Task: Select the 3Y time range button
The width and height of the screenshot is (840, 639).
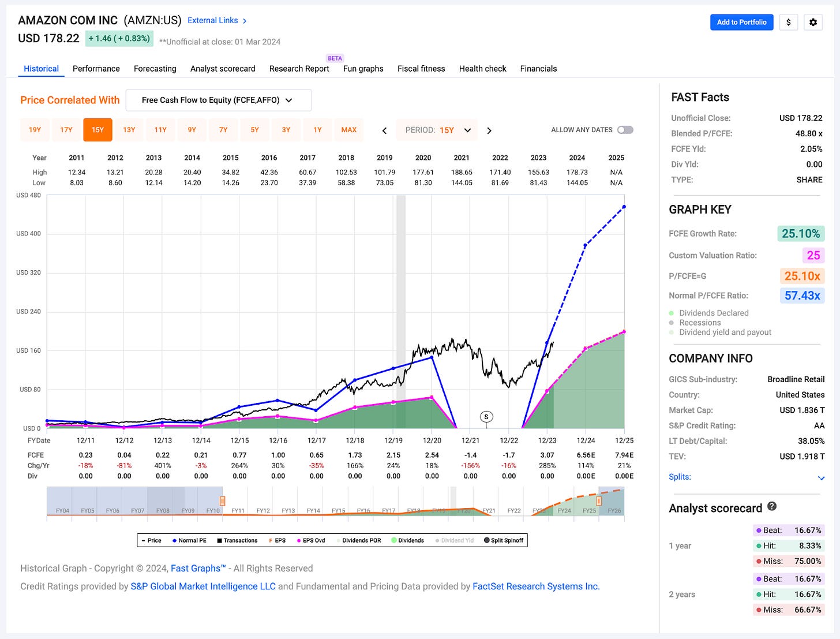Action: [286, 130]
